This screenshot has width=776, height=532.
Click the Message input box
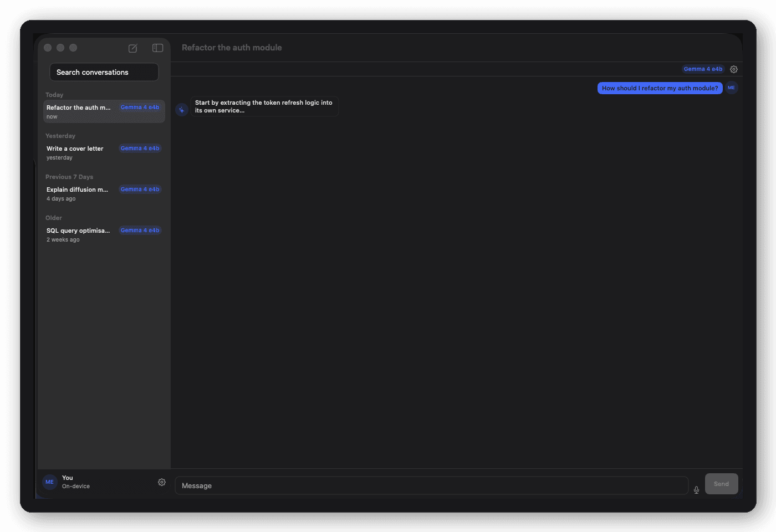click(x=432, y=485)
